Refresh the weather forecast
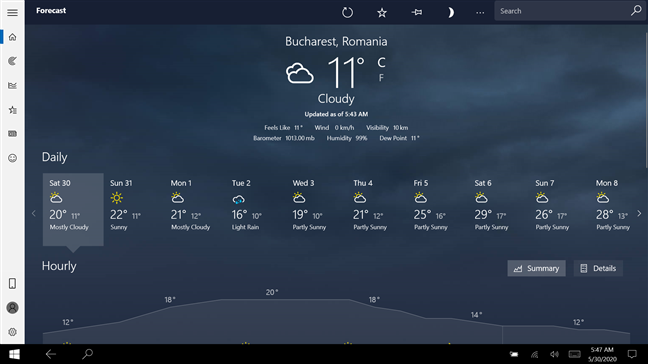Viewport: 648px width, 364px height. (x=347, y=12)
